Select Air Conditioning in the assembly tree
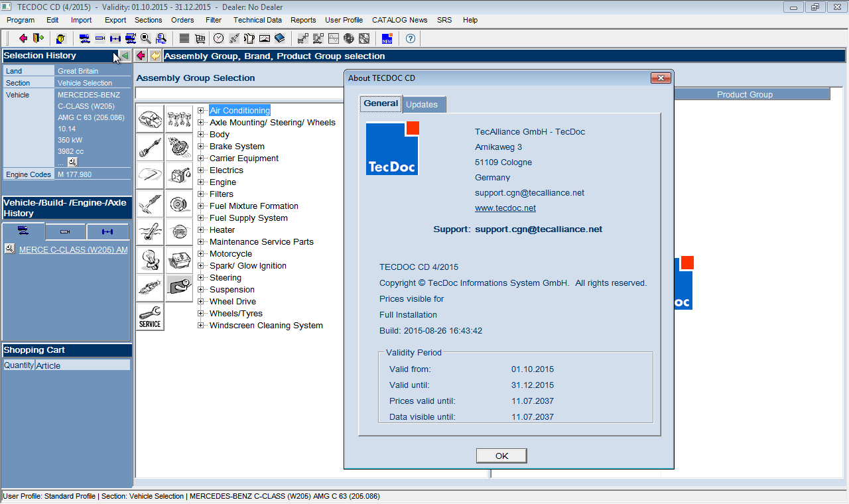The width and height of the screenshot is (849, 504). tap(239, 111)
